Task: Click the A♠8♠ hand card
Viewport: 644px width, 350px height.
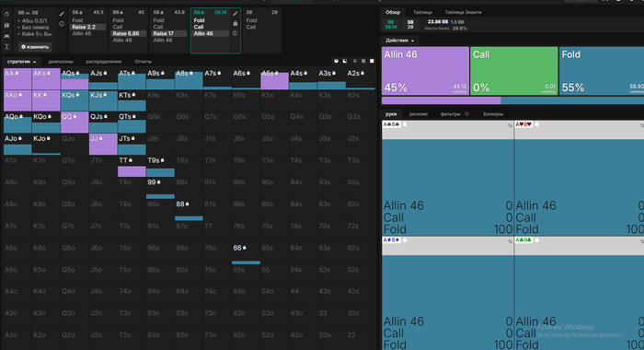Action: (x=448, y=178)
